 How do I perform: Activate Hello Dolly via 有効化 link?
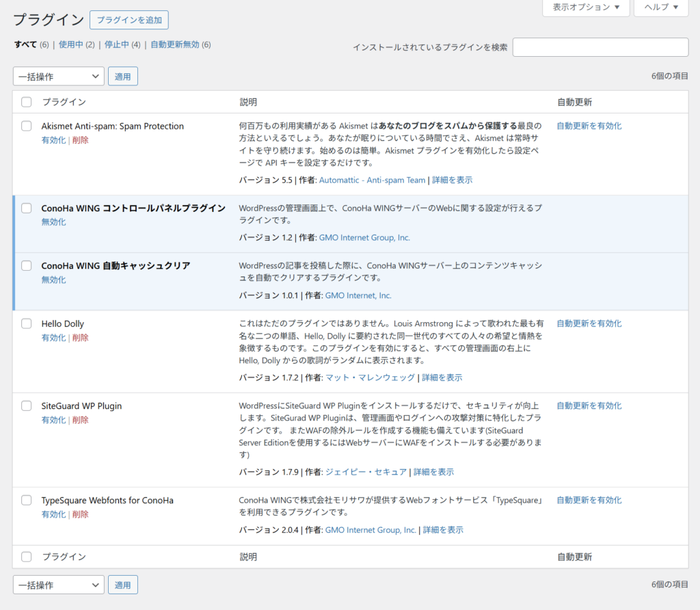53,338
